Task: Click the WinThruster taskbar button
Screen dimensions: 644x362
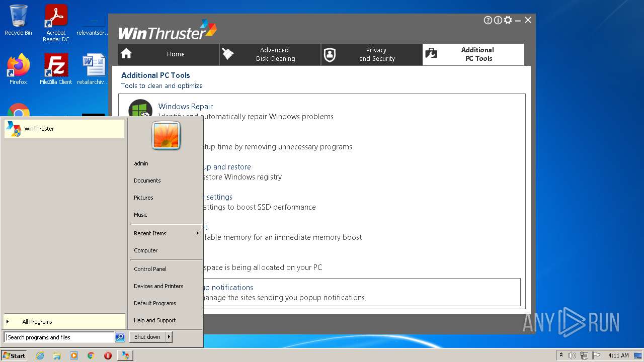Action: [125, 355]
